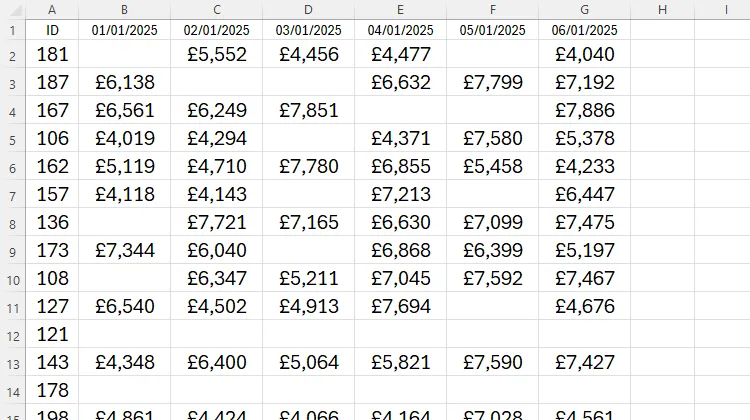Select column A header
750x420 pixels.
tap(52, 10)
